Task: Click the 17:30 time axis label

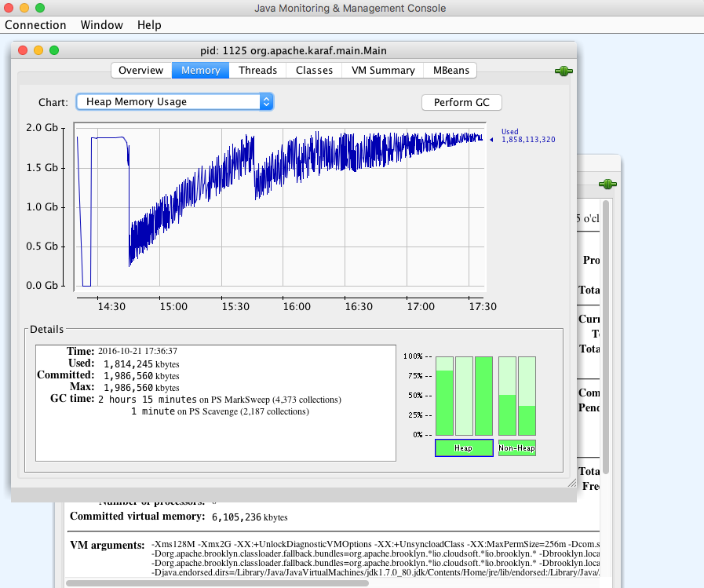Action: (483, 307)
